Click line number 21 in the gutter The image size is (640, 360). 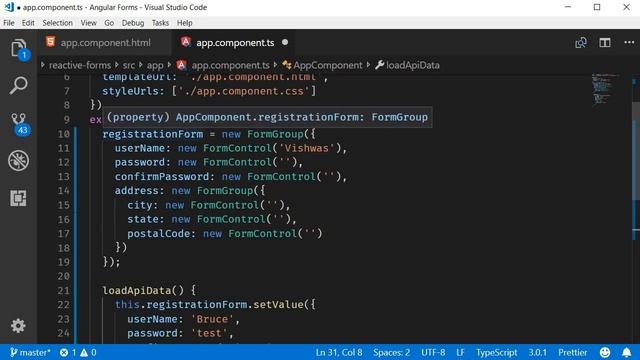click(64, 290)
